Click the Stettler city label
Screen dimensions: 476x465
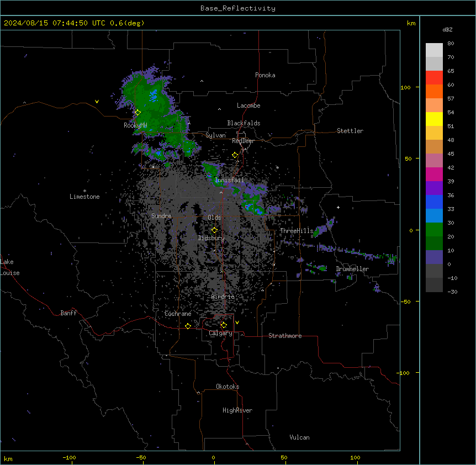pyautogui.click(x=350, y=131)
